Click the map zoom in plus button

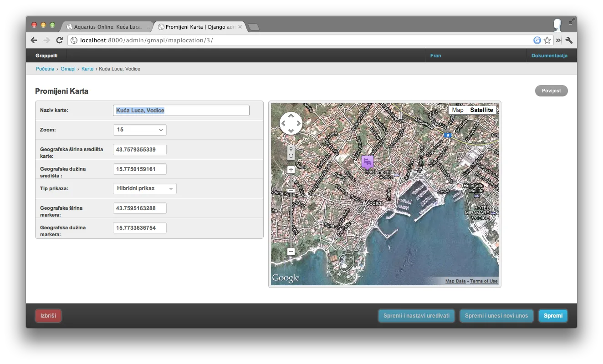tap(291, 170)
